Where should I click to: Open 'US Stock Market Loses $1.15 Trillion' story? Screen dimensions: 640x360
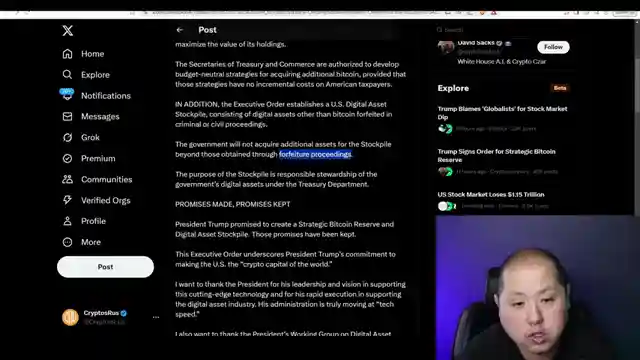491,195
